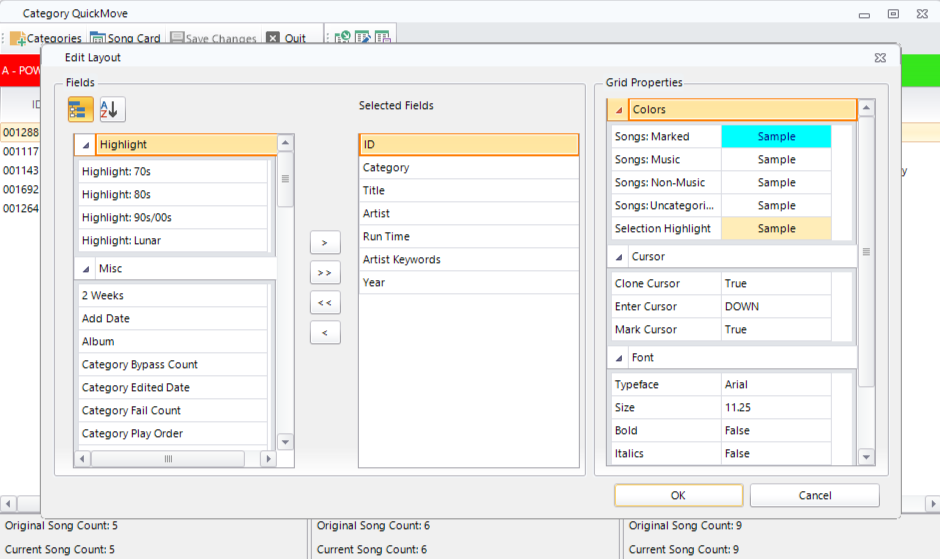
Task: Click the remove all fields (<<) button
Action: coord(324,303)
